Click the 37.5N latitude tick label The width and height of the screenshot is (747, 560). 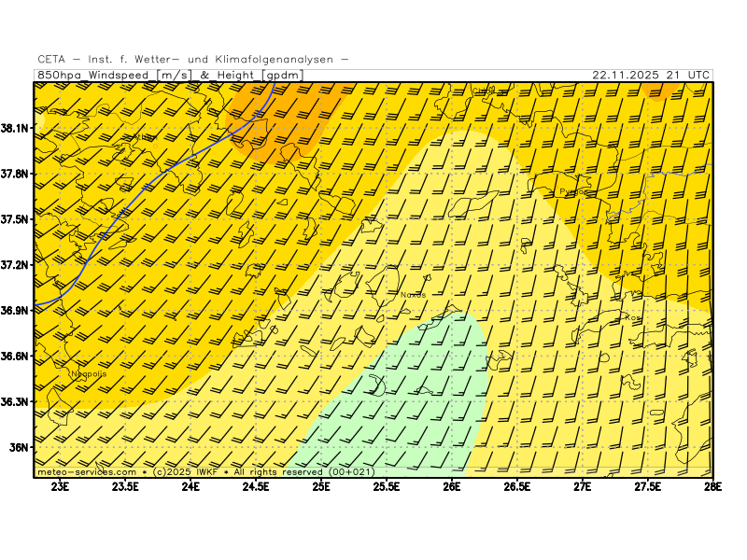click(17, 219)
